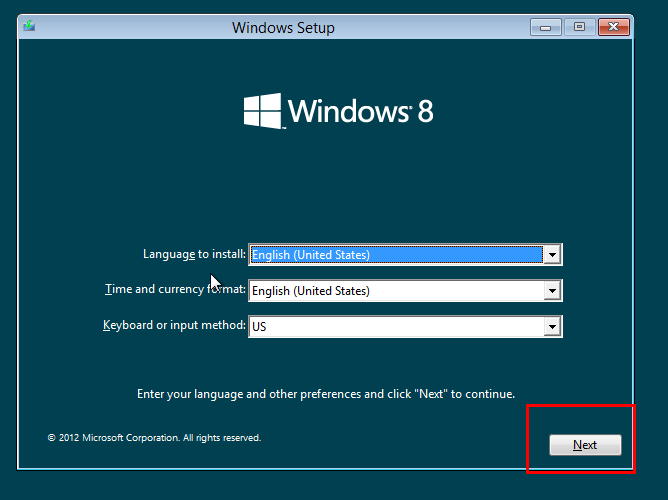Click the 'Keyboard or input method:' label
This screenshot has height=500, width=668.
[174, 325]
